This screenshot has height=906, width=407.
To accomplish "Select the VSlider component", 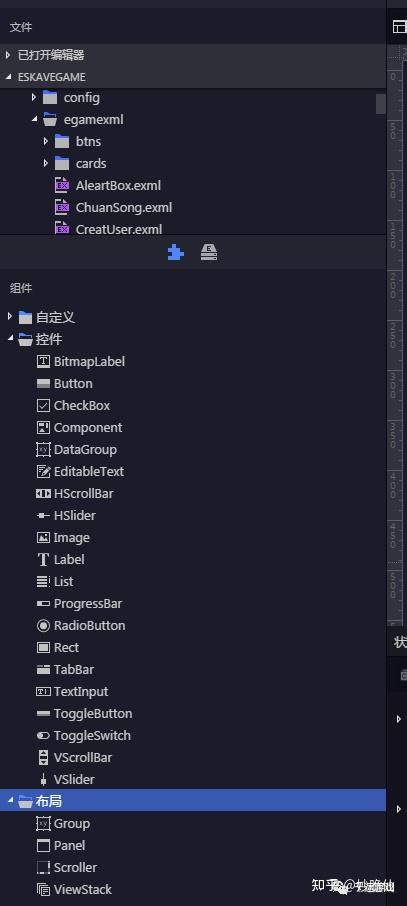I will 65,779.
